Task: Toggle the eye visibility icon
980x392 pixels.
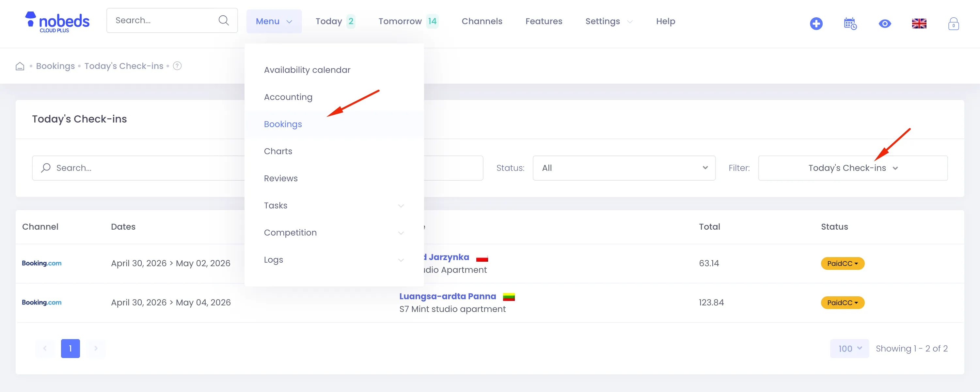Action: coord(885,24)
